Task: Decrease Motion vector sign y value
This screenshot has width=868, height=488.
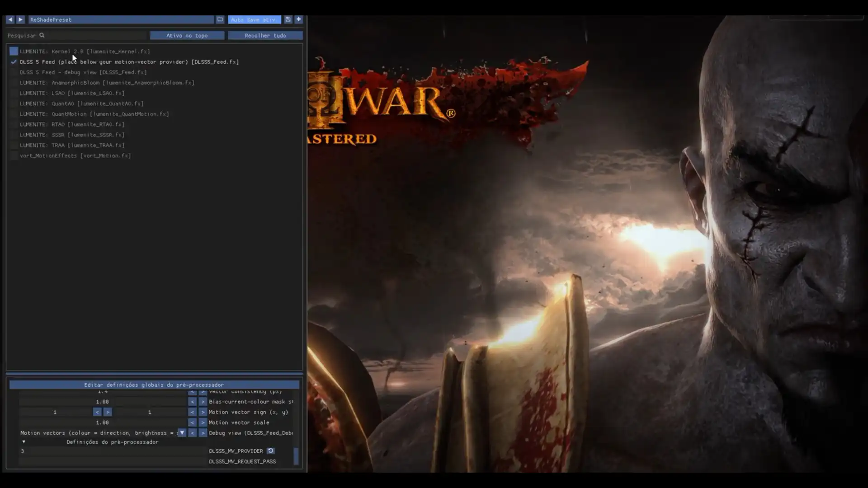Action: [x=192, y=412]
